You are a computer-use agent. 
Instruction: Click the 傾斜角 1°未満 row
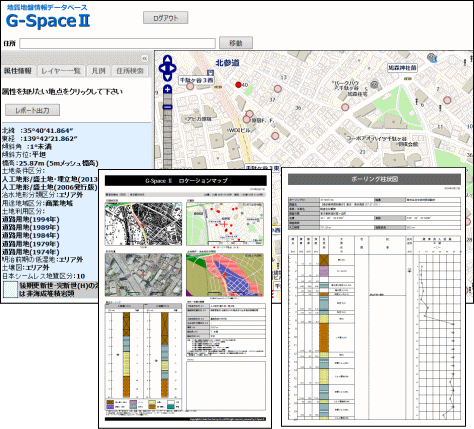(x=27, y=146)
